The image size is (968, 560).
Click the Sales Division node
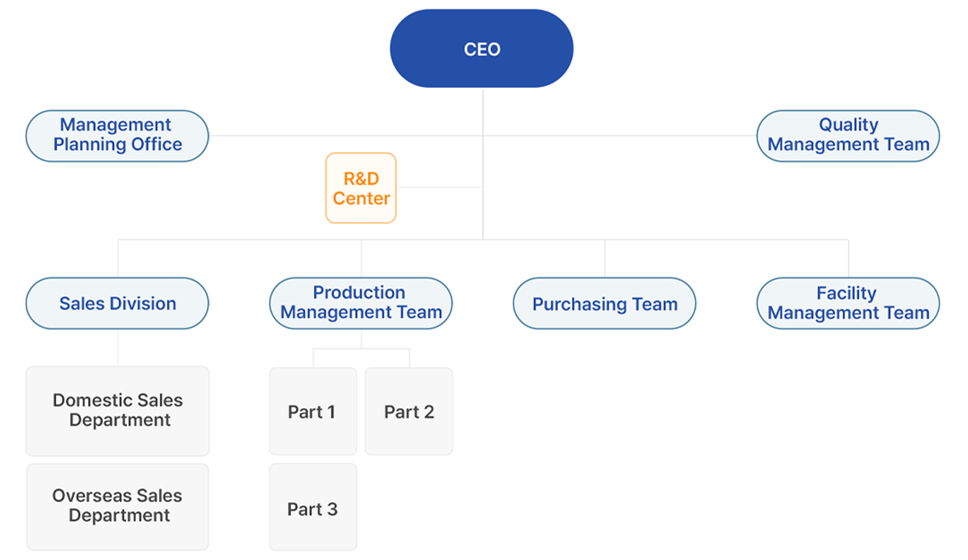tap(118, 304)
